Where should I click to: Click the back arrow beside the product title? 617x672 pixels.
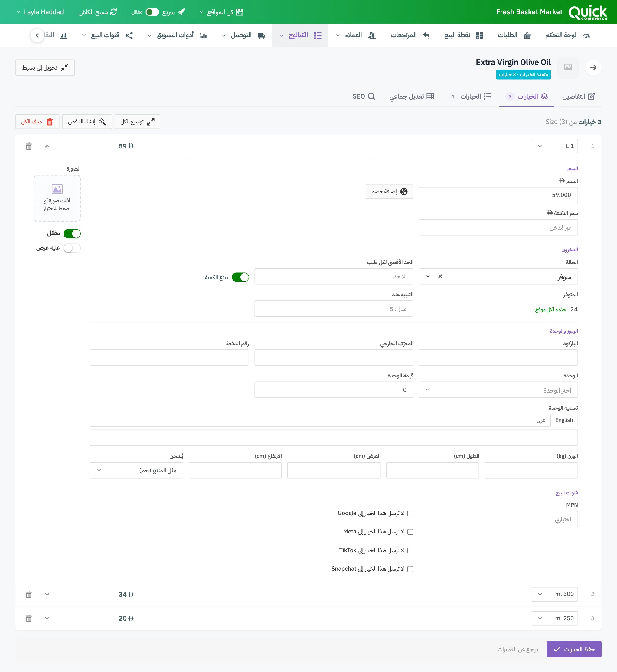point(593,67)
